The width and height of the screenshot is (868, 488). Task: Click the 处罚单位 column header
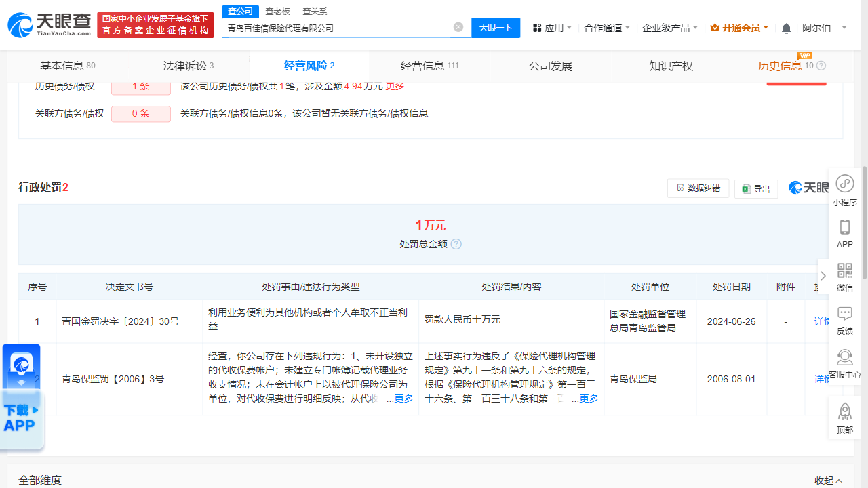[x=650, y=287]
